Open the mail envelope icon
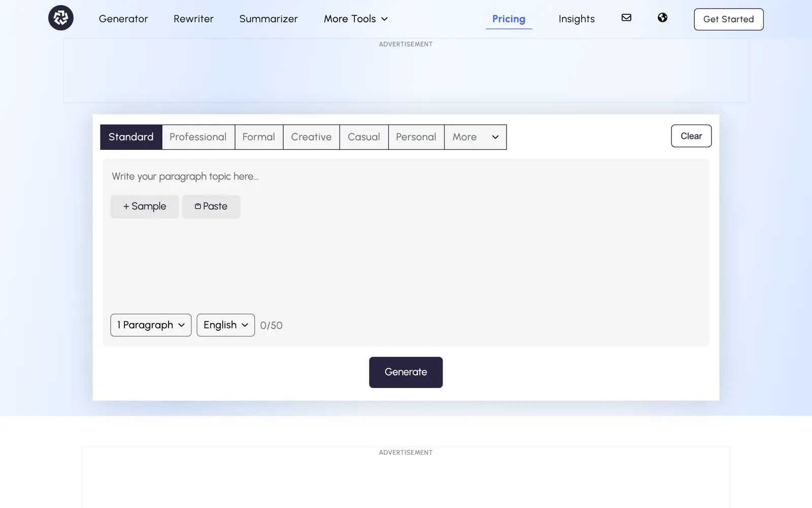This screenshot has width=812, height=508. [626, 18]
